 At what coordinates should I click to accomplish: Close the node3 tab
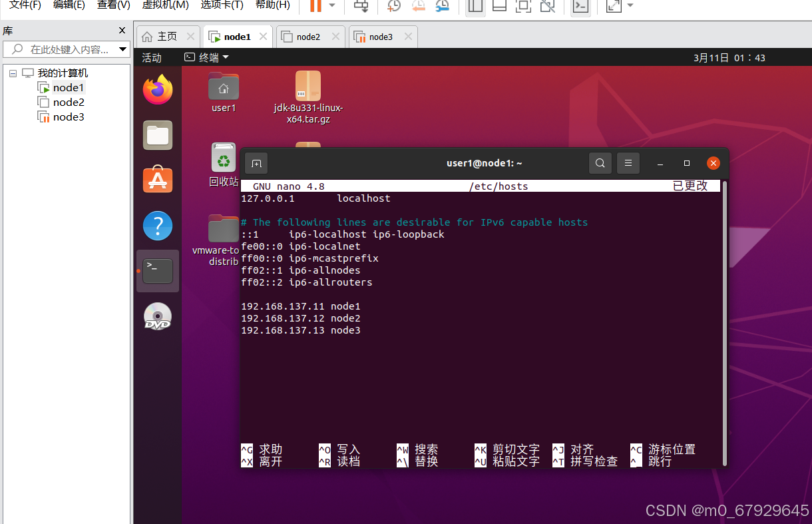click(x=407, y=37)
